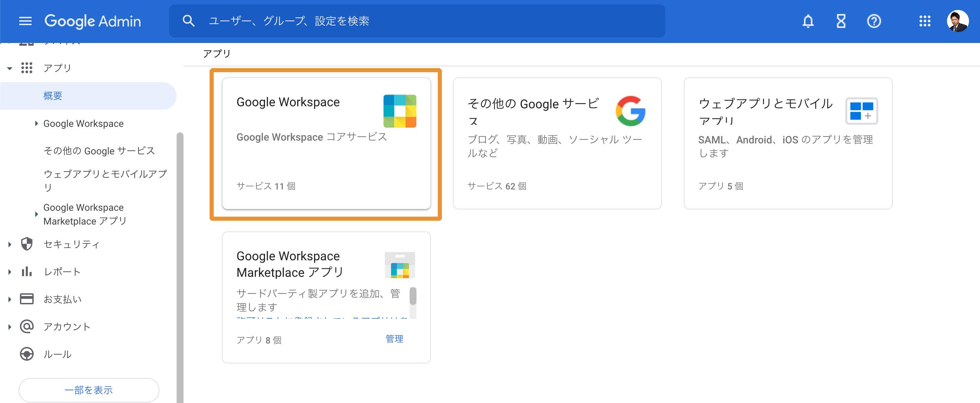Click the アプリ breadcrumb heading
980x403 pixels.
pyautogui.click(x=217, y=53)
